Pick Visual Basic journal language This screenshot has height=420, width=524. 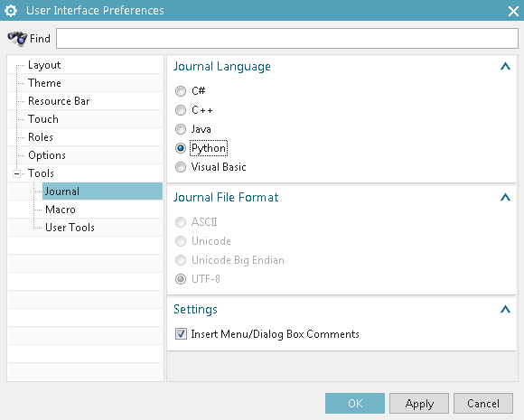(x=181, y=167)
